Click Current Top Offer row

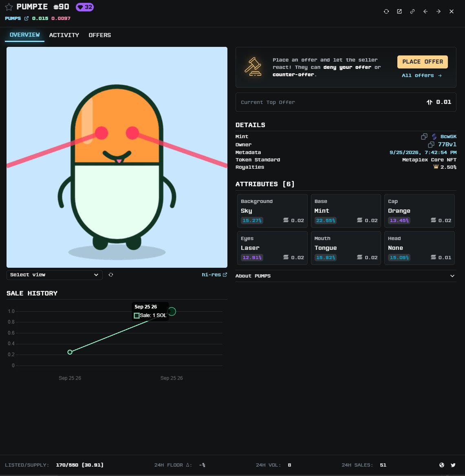(x=346, y=102)
